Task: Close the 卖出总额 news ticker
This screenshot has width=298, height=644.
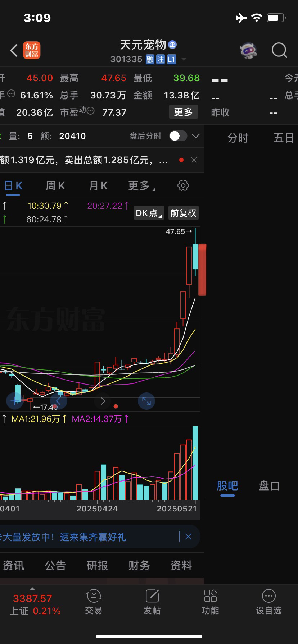Action: click(x=194, y=160)
